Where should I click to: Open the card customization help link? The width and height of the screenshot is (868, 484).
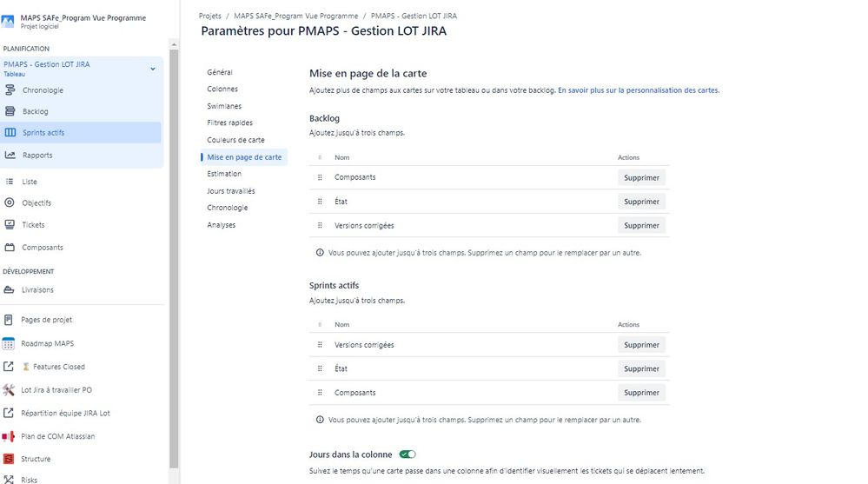point(638,90)
